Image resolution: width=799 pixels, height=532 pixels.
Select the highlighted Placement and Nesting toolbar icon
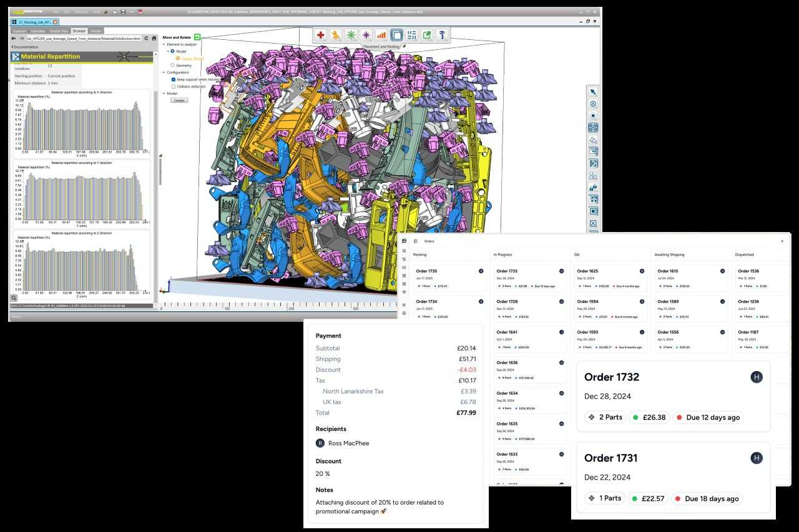[x=395, y=35]
